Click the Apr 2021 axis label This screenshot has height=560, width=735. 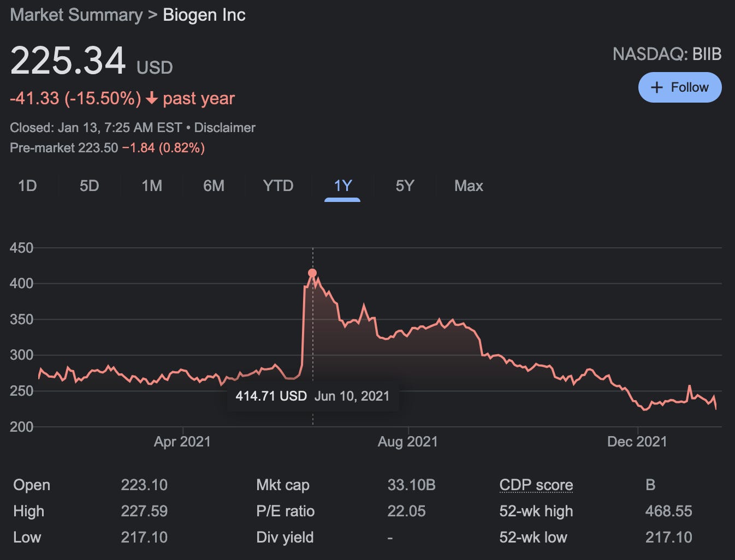pyautogui.click(x=182, y=442)
